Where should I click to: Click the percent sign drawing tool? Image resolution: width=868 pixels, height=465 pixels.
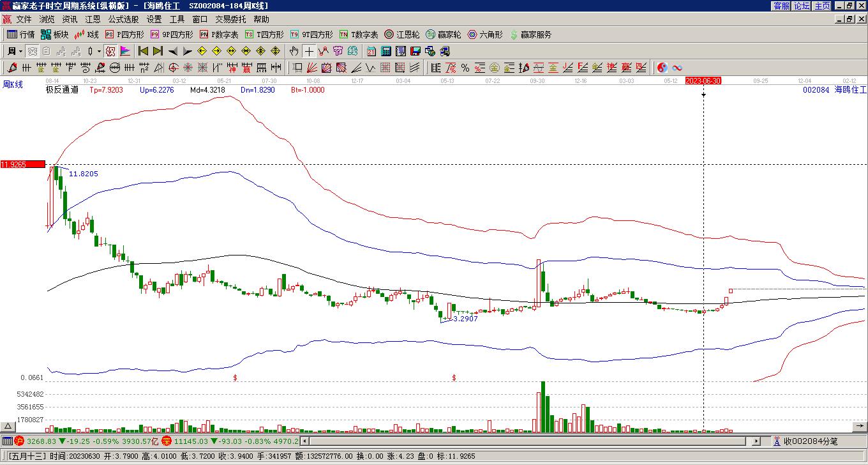point(465,68)
